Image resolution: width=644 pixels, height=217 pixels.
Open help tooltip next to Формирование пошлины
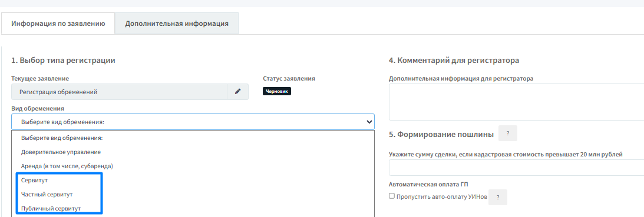508,133
